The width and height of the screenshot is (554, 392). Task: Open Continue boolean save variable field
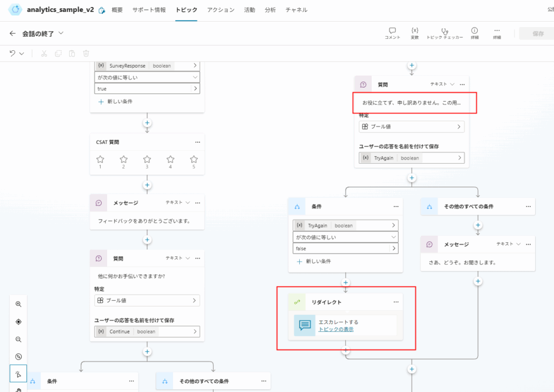[147, 331]
